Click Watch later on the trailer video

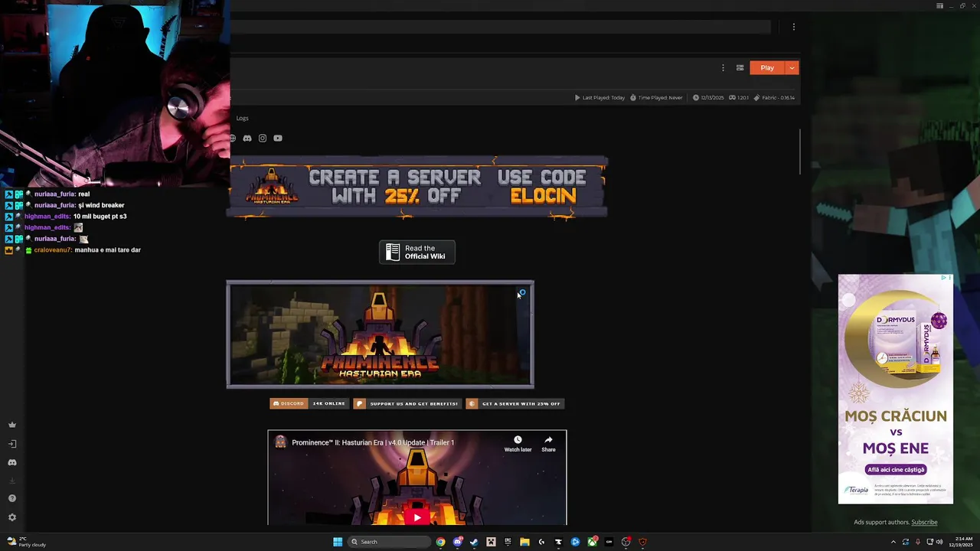click(518, 444)
